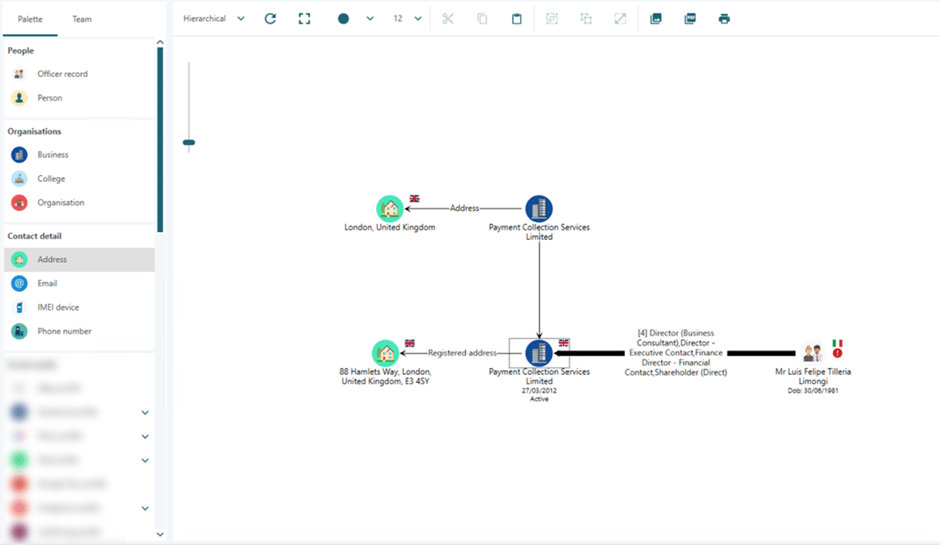940x545 pixels.
Task: Click the UK flag by Hamlets Way node
Action: click(x=409, y=344)
